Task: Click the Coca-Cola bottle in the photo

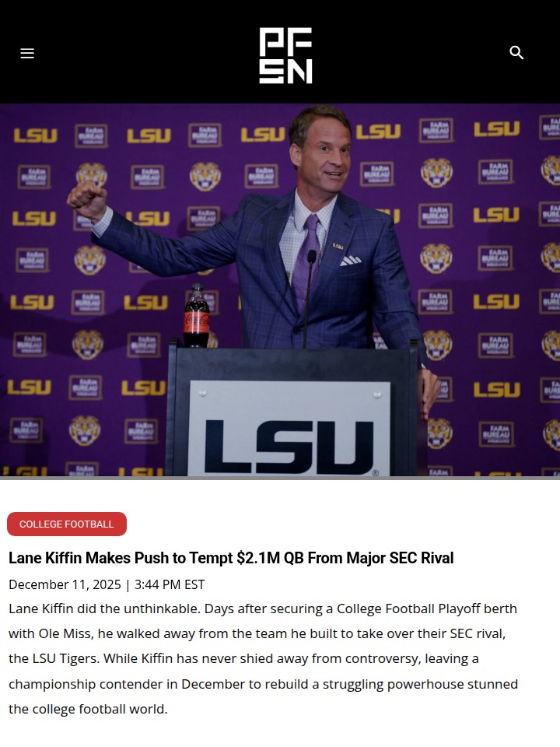Action: [196, 315]
